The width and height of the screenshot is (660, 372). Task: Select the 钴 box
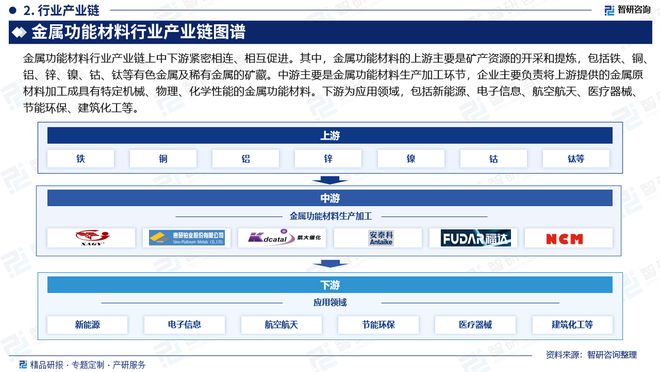(x=493, y=159)
